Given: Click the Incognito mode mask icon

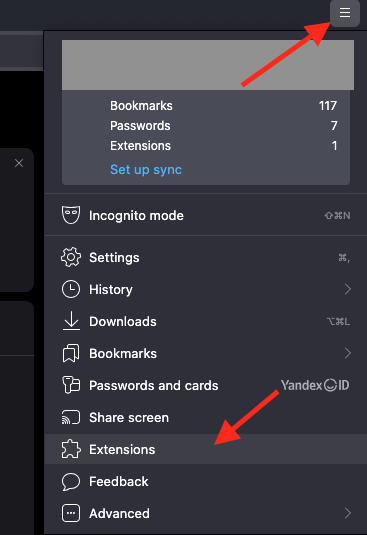Looking at the screenshot, I should click(x=71, y=215).
